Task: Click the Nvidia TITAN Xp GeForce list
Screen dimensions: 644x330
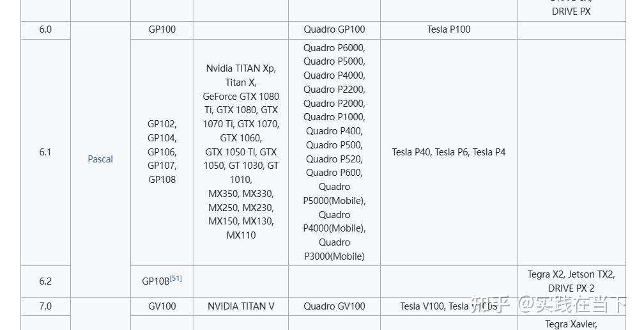Action: coord(241,152)
